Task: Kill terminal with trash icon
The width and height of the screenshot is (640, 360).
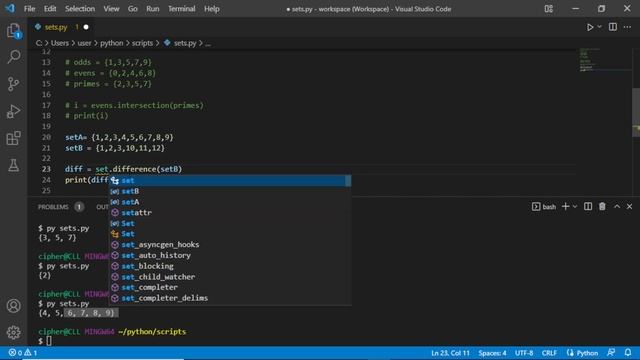Action: (602, 207)
